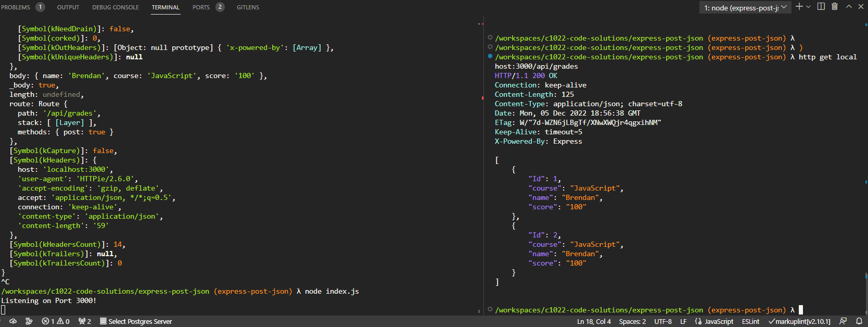Click the '[Symbol(kHeadersCount)]: 14,' line

pos(67,244)
